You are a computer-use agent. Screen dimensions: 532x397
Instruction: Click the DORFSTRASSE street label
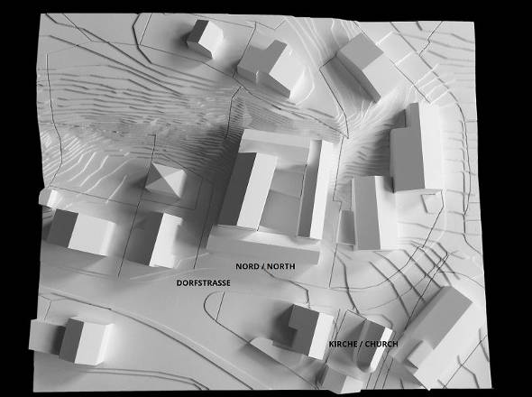click(x=203, y=283)
